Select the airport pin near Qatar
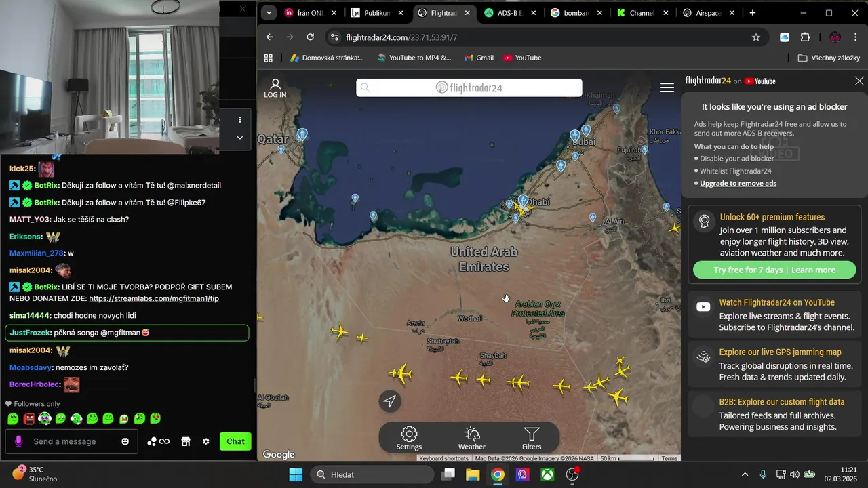868x488 pixels. coord(302,135)
